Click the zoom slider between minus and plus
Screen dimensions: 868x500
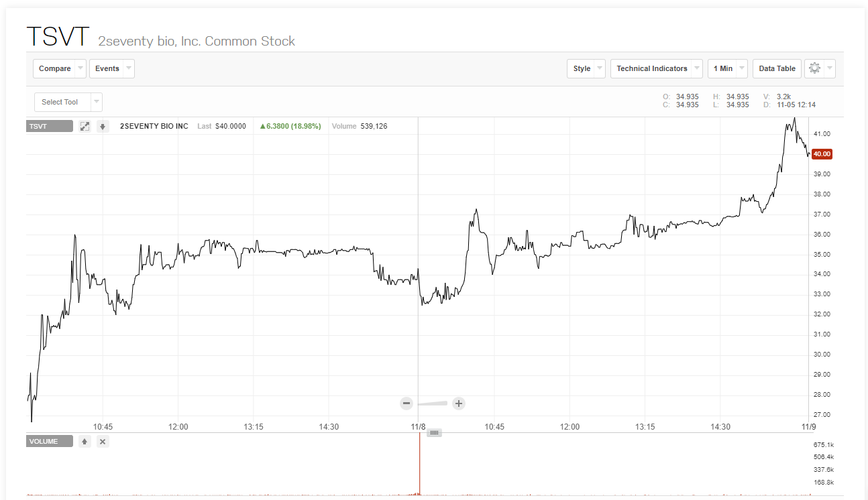pyautogui.click(x=433, y=403)
